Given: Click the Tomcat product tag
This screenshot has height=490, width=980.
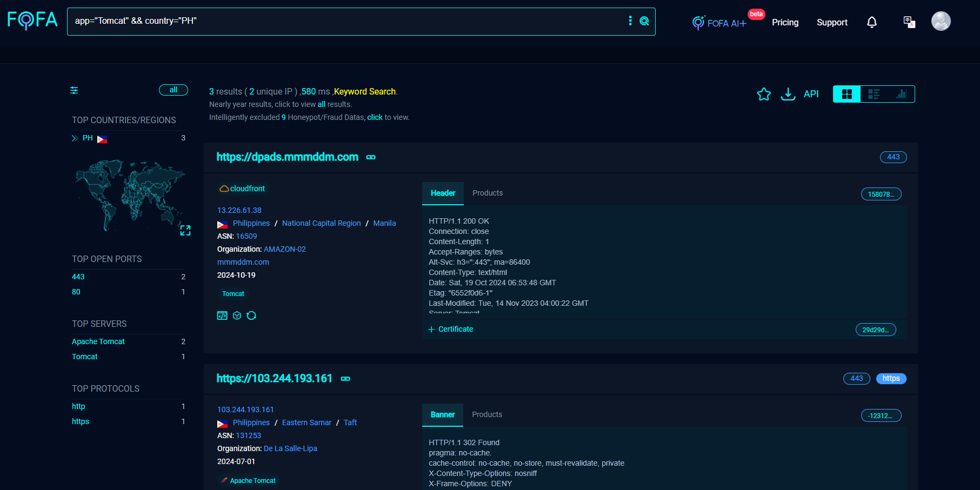Looking at the screenshot, I should 233,294.
